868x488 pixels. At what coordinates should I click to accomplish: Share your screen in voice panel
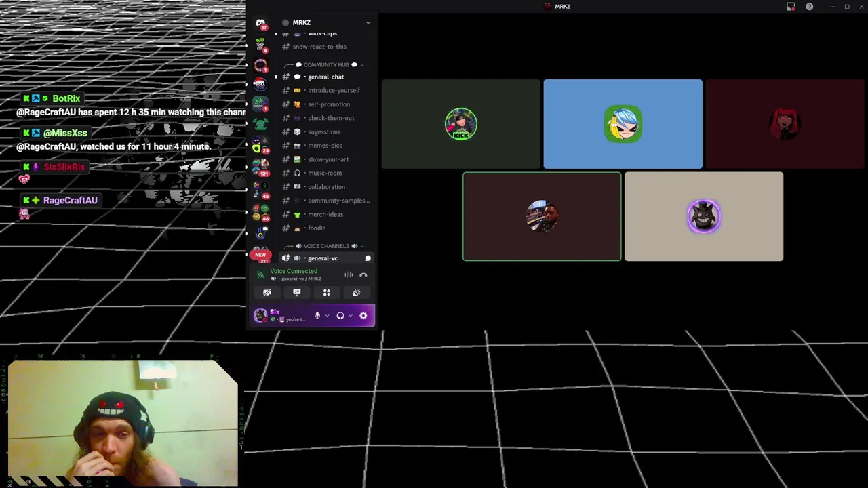pos(297,293)
